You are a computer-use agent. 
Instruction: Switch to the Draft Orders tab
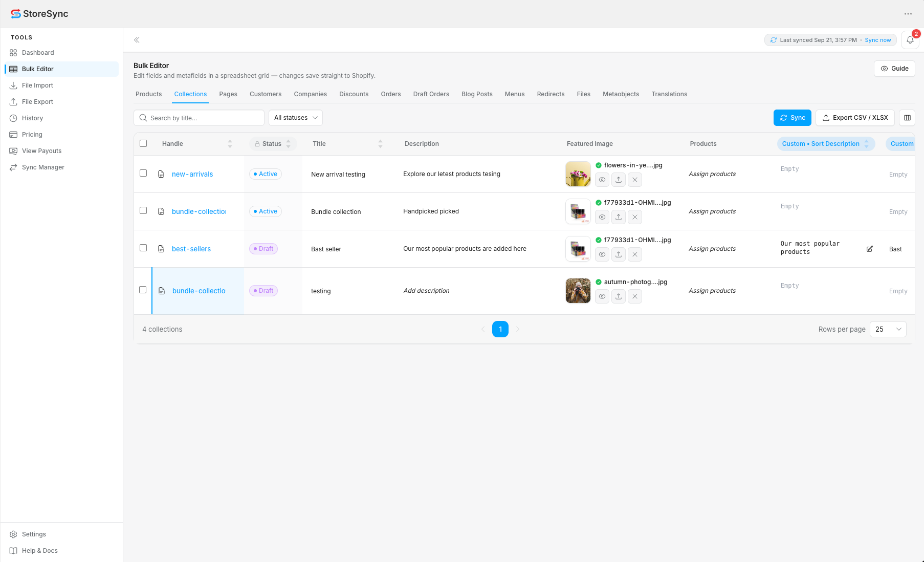click(x=431, y=94)
